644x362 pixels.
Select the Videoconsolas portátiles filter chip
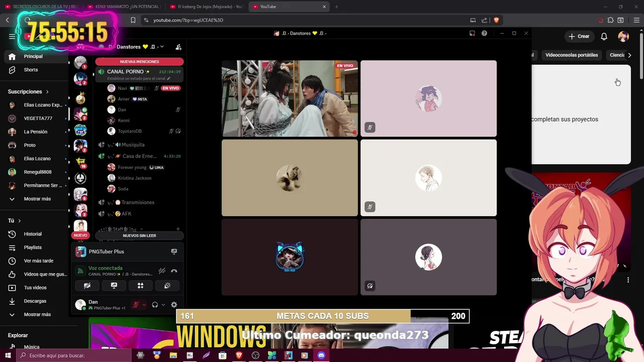[572, 55]
